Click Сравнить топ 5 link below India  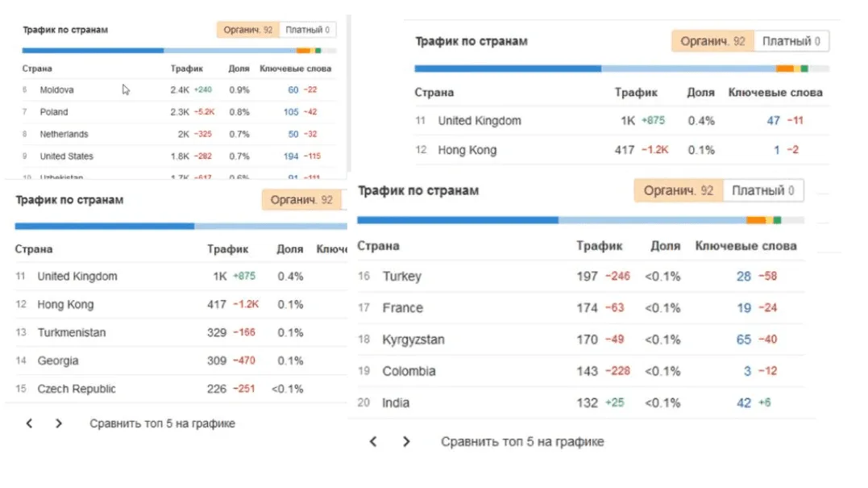pyautogui.click(x=521, y=442)
